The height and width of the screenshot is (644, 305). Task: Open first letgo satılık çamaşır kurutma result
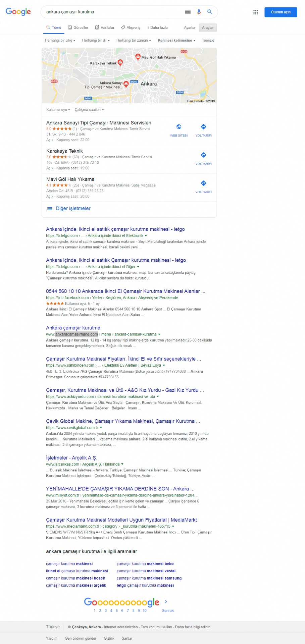coord(115,229)
